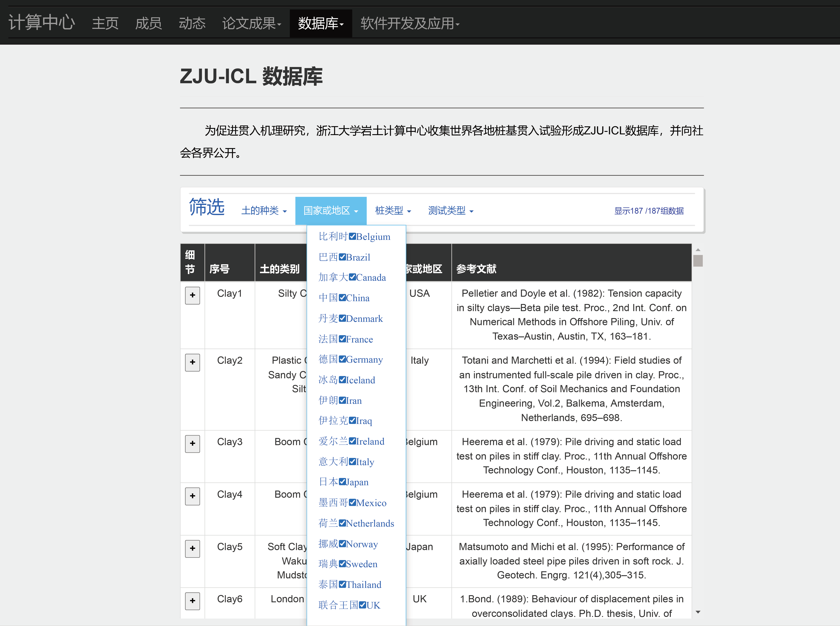Image resolution: width=840 pixels, height=626 pixels.
Task: Open the 桩类型 filter dropdown
Action: pos(393,211)
